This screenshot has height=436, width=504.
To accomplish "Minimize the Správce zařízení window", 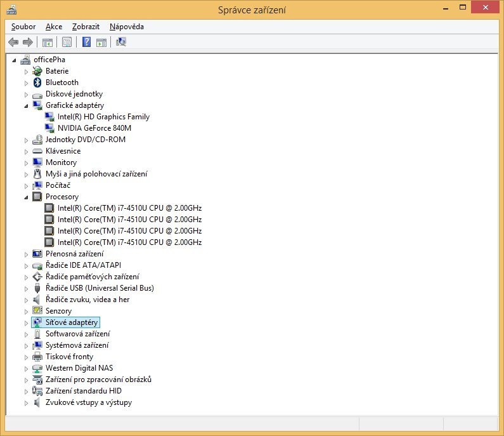I will [x=446, y=8].
